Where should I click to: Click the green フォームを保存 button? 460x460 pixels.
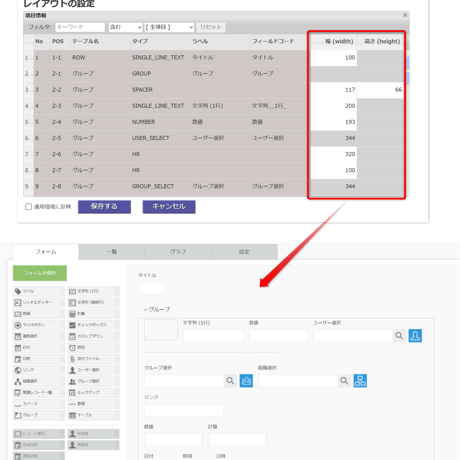tap(40, 273)
